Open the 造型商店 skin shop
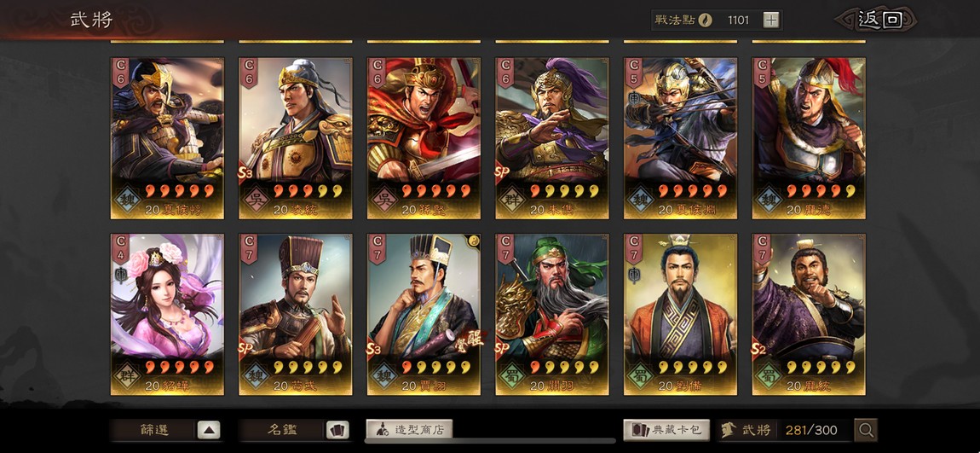The width and height of the screenshot is (980, 453). pyautogui.click(x=409, y=430)
